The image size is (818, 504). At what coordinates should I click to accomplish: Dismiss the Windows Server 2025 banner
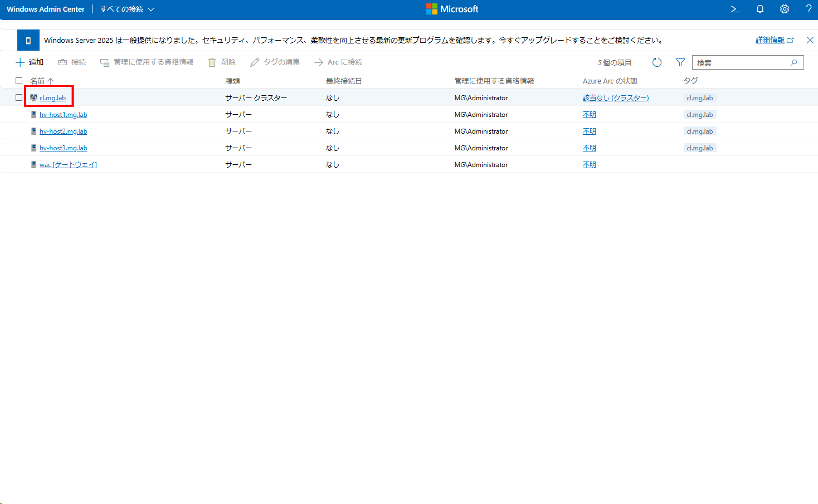(810, 40)
